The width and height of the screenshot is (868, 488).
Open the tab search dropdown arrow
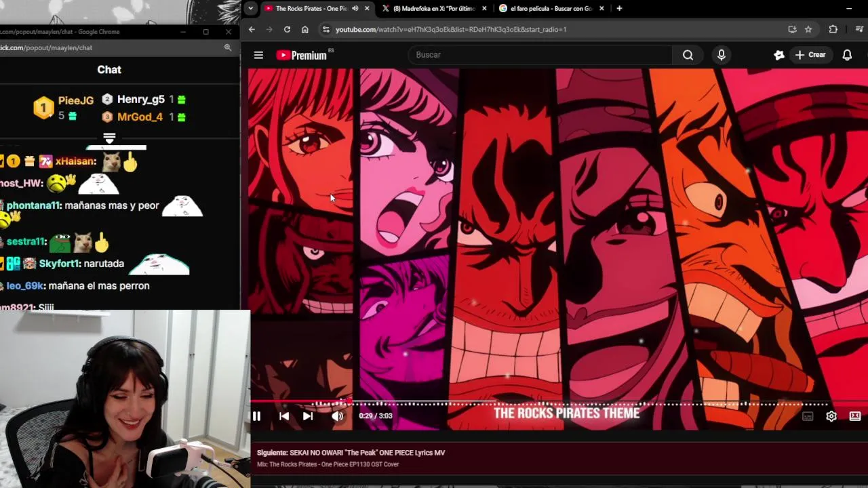[x=250, y=8]
